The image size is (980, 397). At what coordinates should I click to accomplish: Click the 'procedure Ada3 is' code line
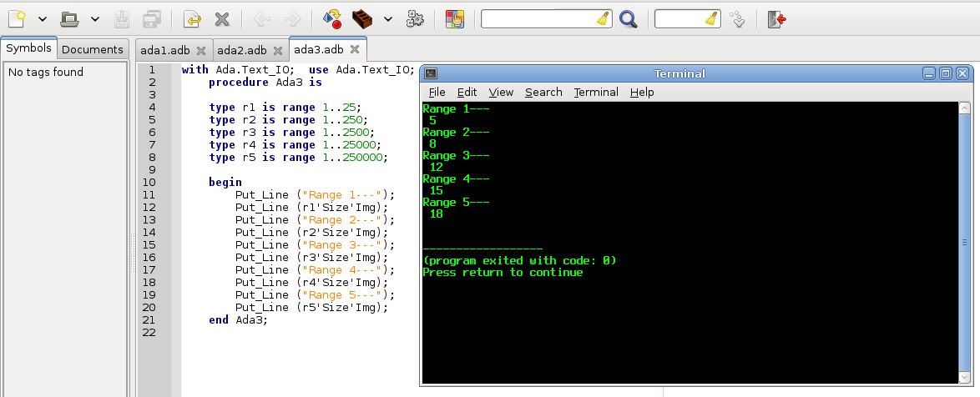(265, 83)
